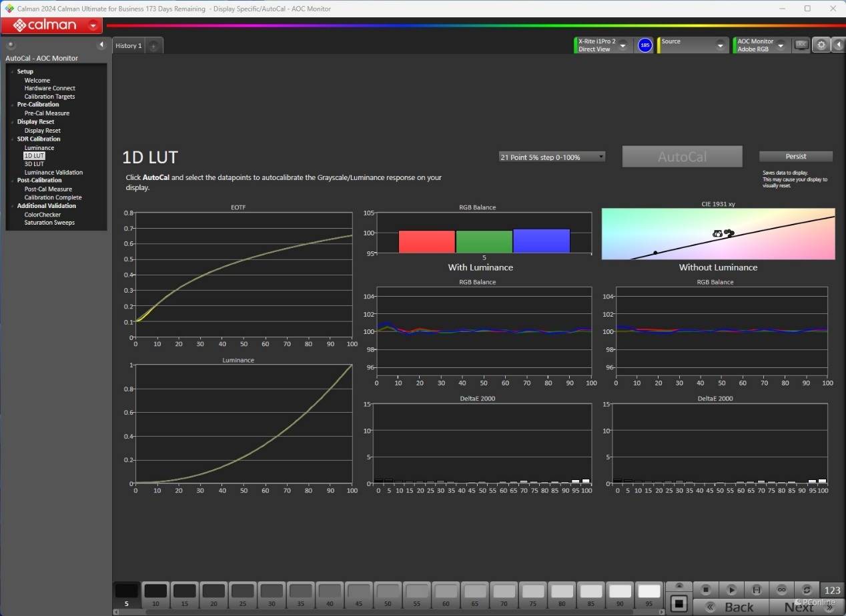The width and height of the screenshot is (846, 616).
Task: Open the 21 Point step dropdown
Action: pos(552,157)
